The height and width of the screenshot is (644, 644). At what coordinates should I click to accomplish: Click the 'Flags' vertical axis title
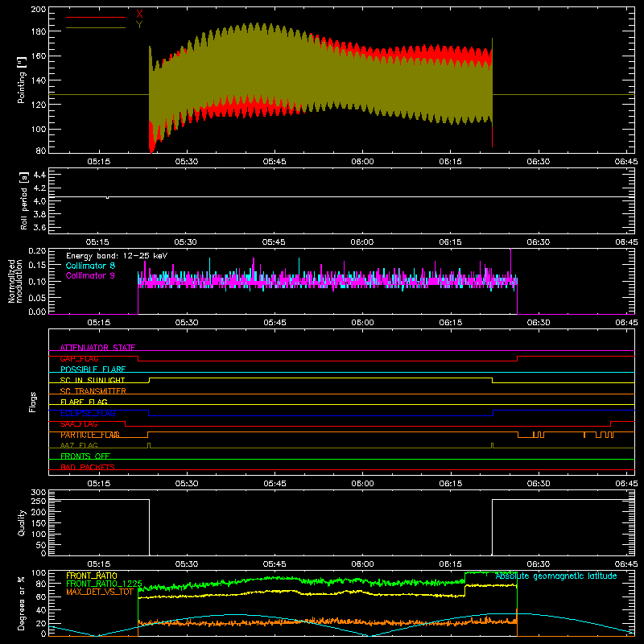32,402
